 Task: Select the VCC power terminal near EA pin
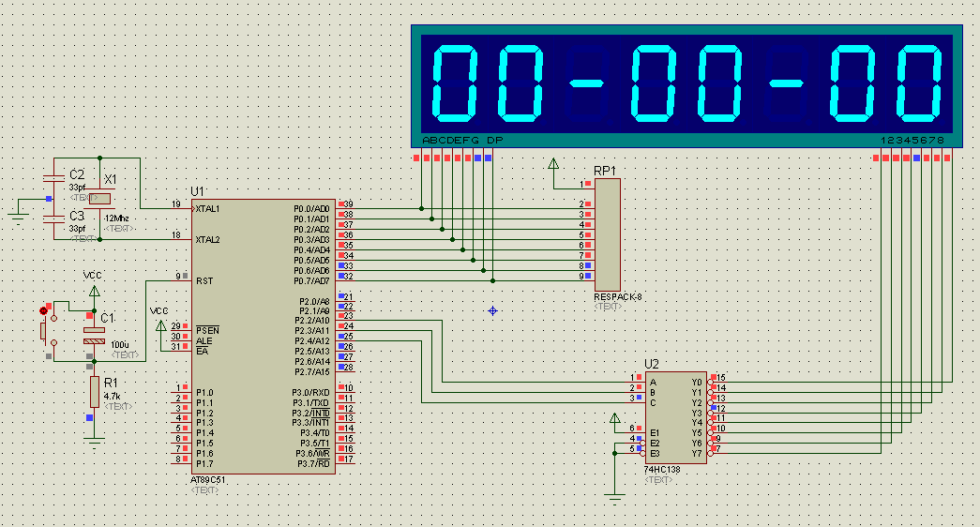point(160,325)
